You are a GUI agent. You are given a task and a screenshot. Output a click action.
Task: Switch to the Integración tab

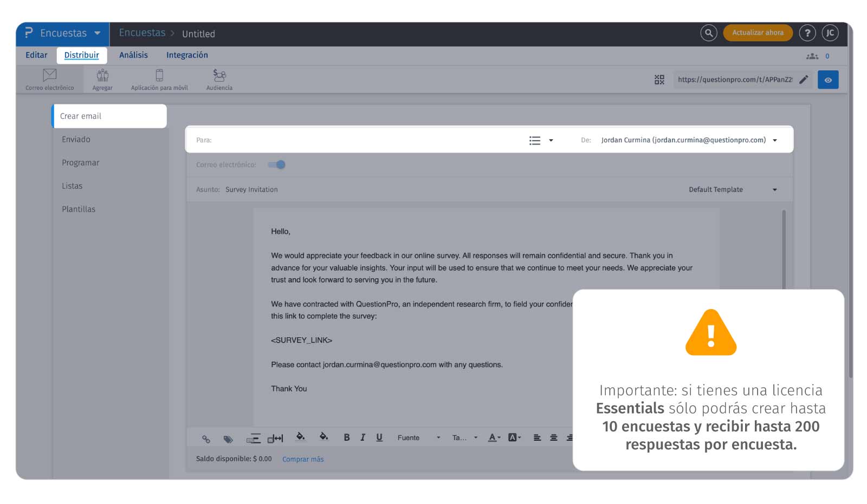187,55
